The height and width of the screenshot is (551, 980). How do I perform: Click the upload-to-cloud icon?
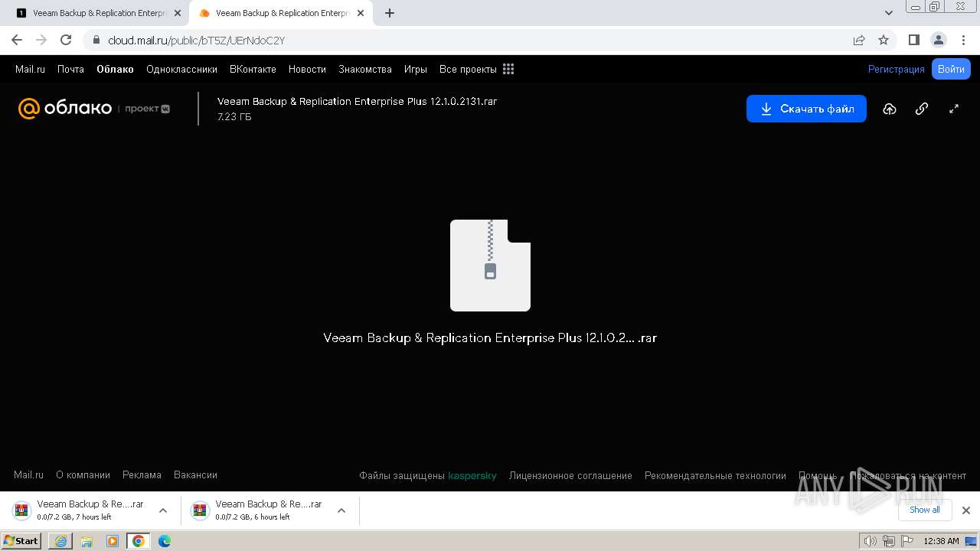889,109
